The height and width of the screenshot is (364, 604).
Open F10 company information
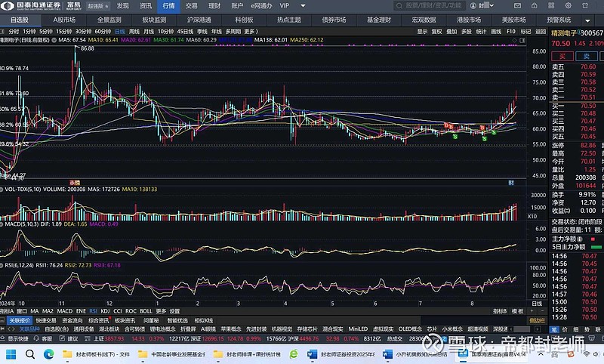pos(511,32)
